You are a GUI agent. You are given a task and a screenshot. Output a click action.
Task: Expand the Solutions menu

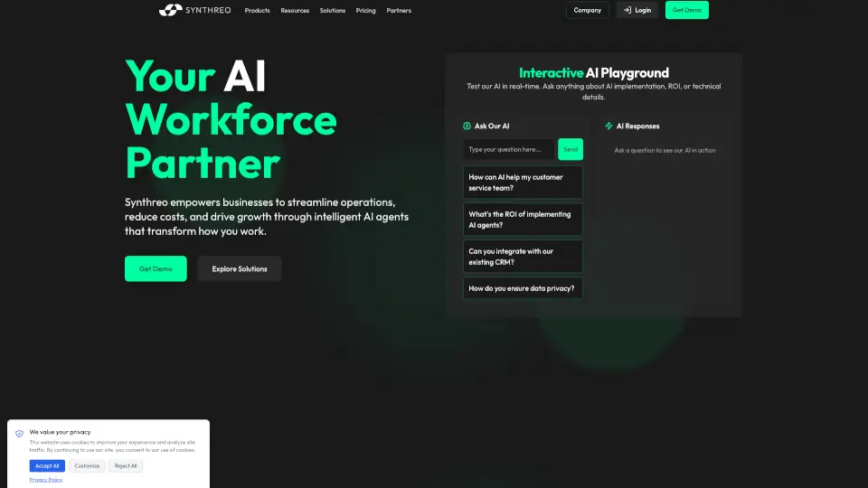coord(333,11)
